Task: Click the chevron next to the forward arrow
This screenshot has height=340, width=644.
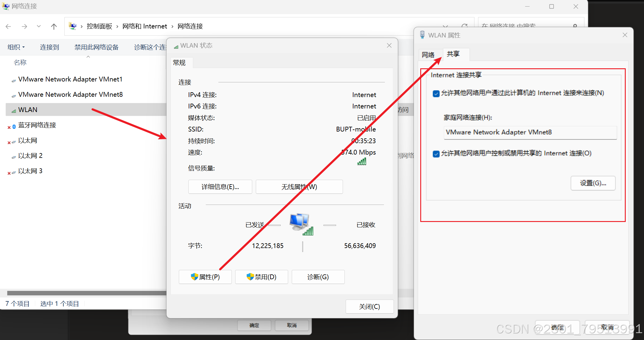Action: coord(38,26)
